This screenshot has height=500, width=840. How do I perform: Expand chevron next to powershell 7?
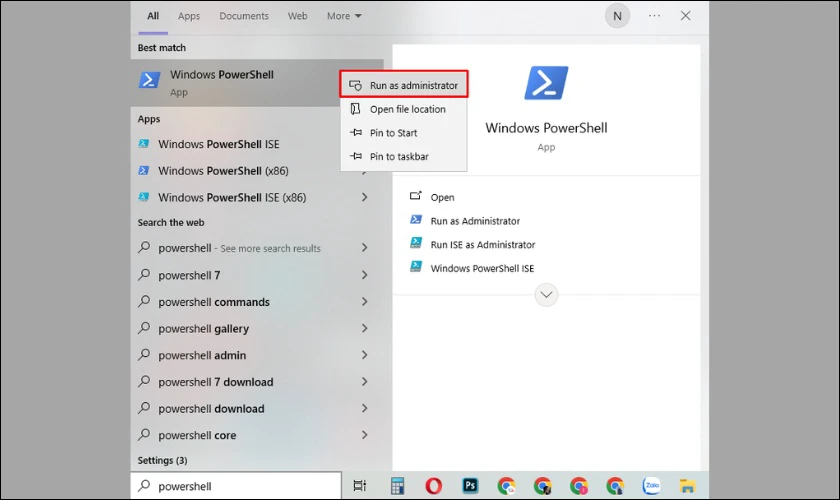click(x=364, y=275)
